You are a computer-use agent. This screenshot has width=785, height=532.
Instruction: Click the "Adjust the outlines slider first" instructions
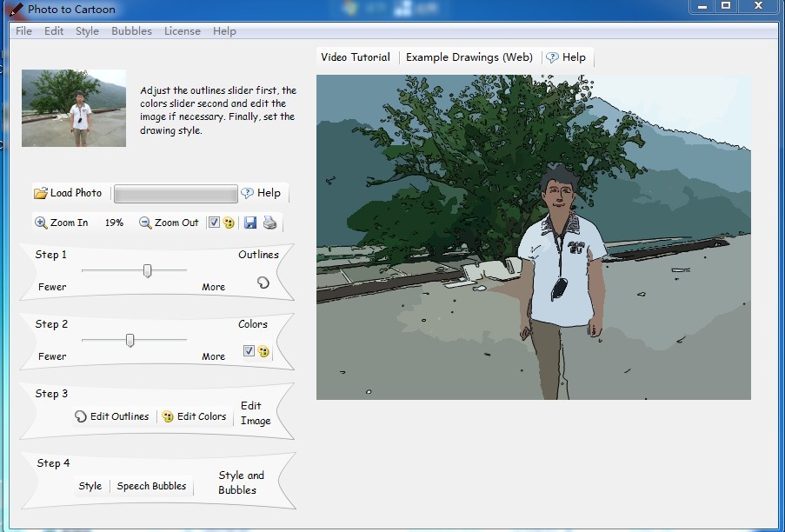(x=218, y=110)
